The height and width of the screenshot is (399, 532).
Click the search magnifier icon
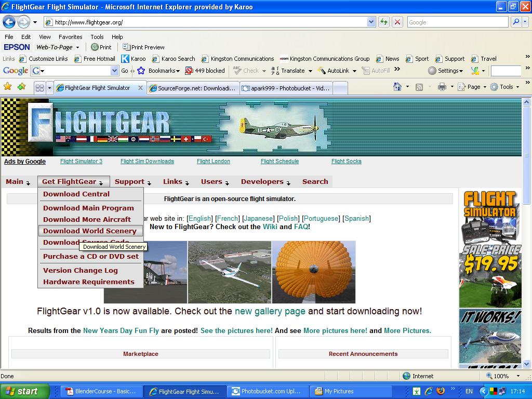pyautogui.click(x=516, y=22)
